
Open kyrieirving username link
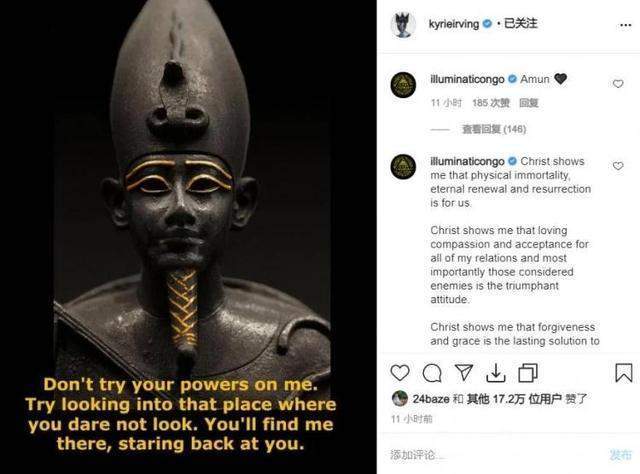click(453, 24)
